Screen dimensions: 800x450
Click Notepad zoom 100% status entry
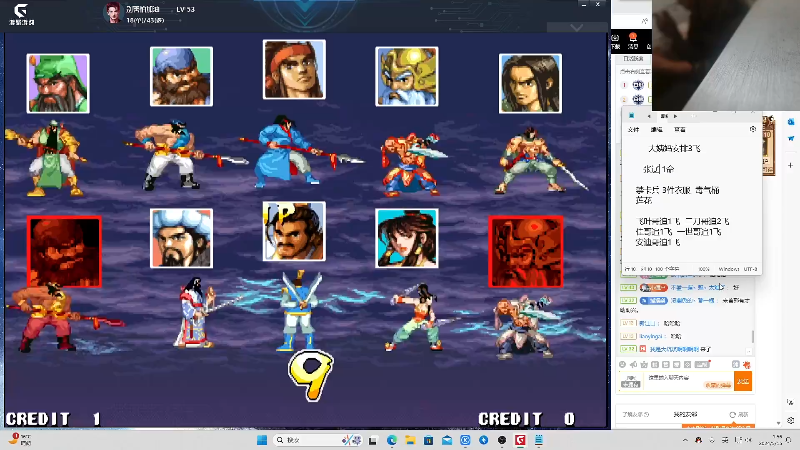pos(704,269)
